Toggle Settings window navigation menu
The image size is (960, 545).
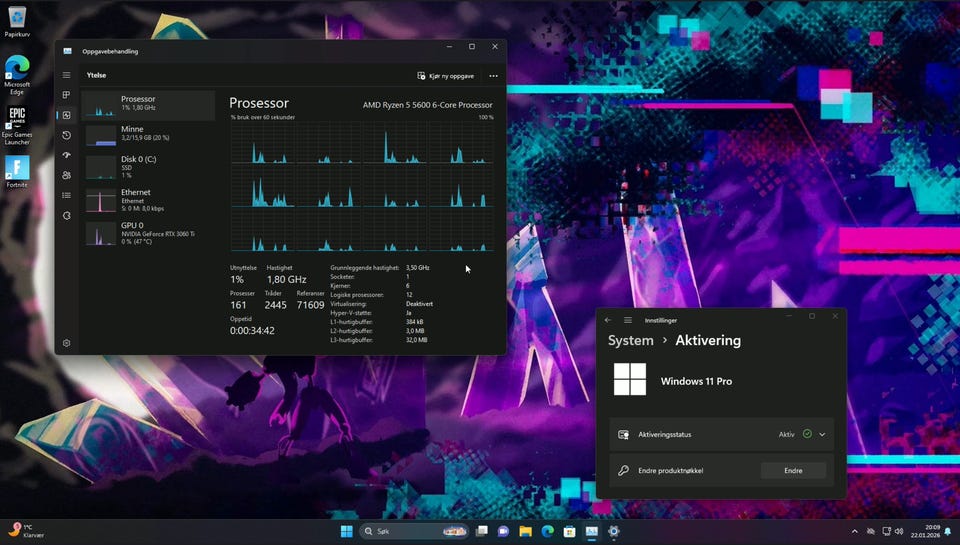point(628,320)
